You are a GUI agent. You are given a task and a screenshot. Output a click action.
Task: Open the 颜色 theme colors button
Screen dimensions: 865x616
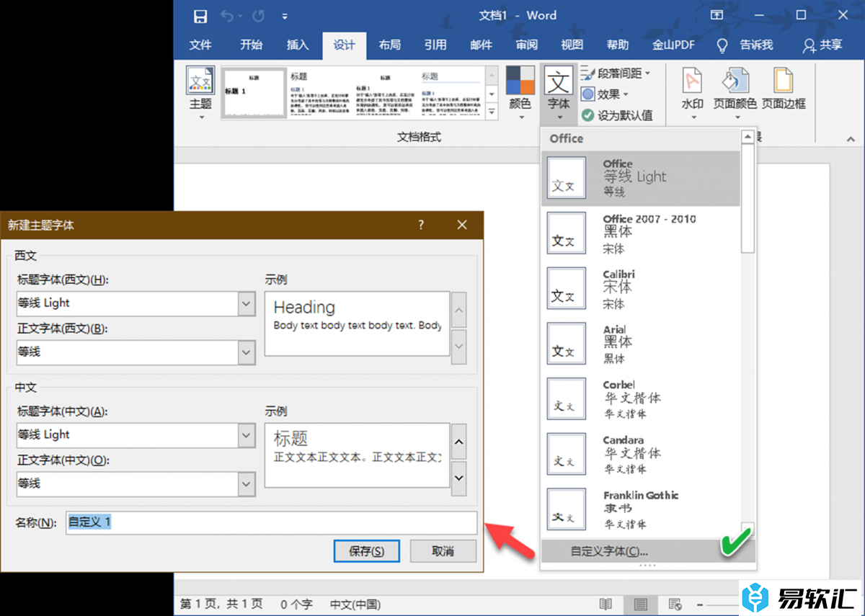tap(520, 94)
